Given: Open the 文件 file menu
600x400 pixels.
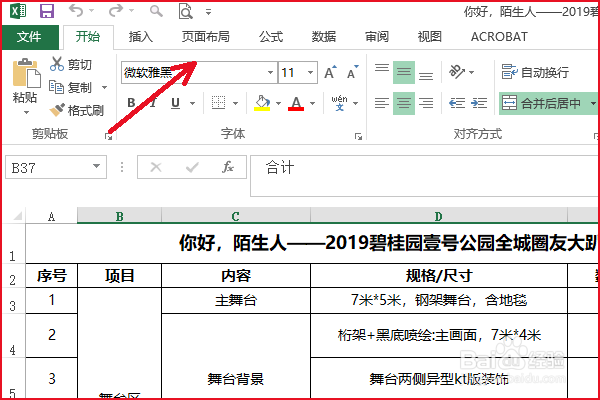Looking at the screenshot, I should (x=29, y=37).
